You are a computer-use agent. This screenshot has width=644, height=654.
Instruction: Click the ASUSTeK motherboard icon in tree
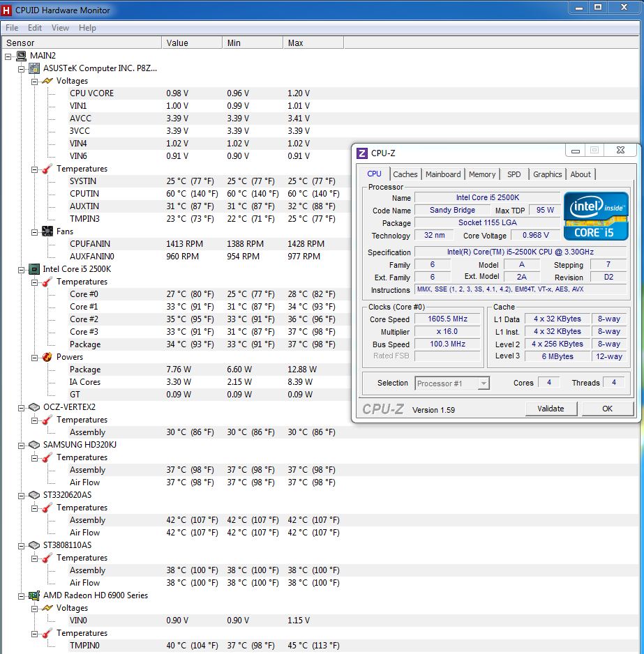tap(34, 68)
